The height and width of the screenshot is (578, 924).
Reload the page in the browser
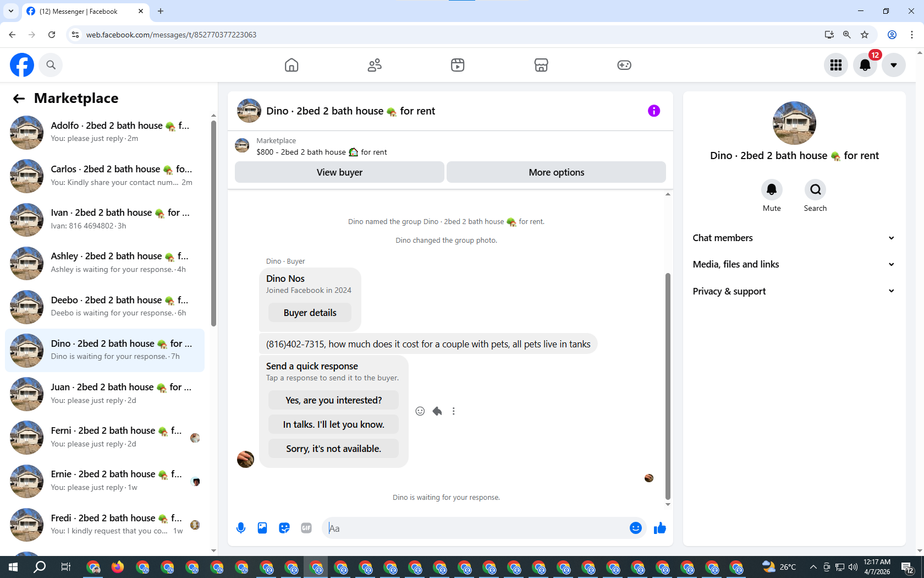(52, 35)
